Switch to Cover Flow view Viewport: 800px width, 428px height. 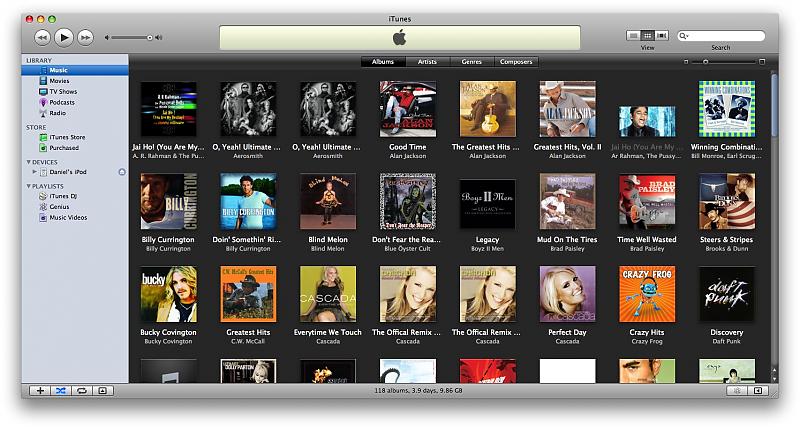tap(661, 36)
